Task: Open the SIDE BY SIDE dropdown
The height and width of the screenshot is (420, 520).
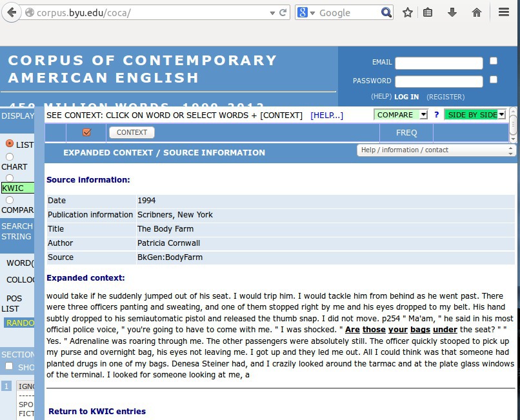Action: click(x=475, y=115)
